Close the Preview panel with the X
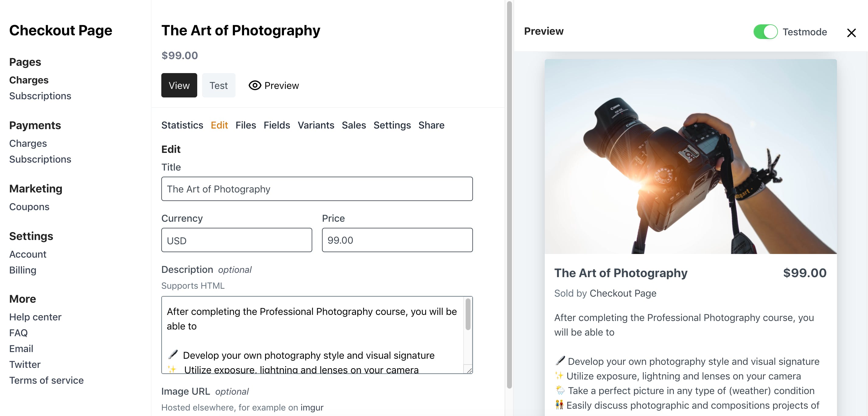The height and width of the screenshot is (416, 868). [x=851, y=33]
